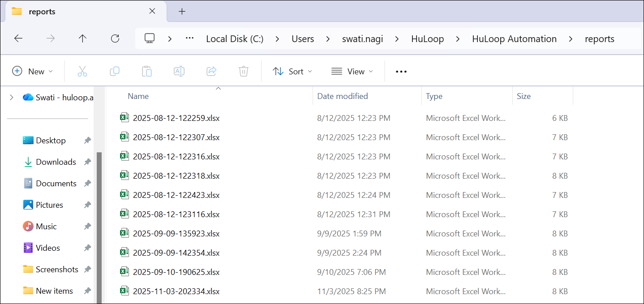Select the Rename icon in the toolbar
Viewport: 644px width, 304px height.
[179, 71]
